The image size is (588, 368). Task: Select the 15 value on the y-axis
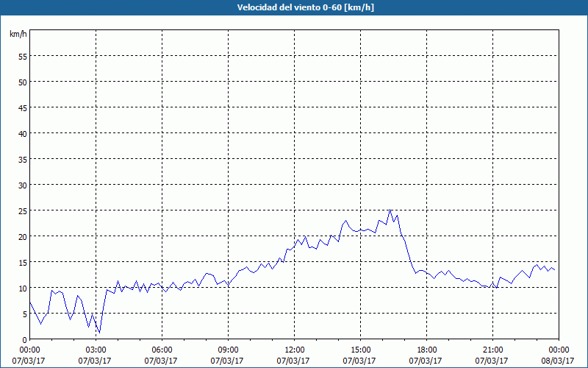point(23,263)
